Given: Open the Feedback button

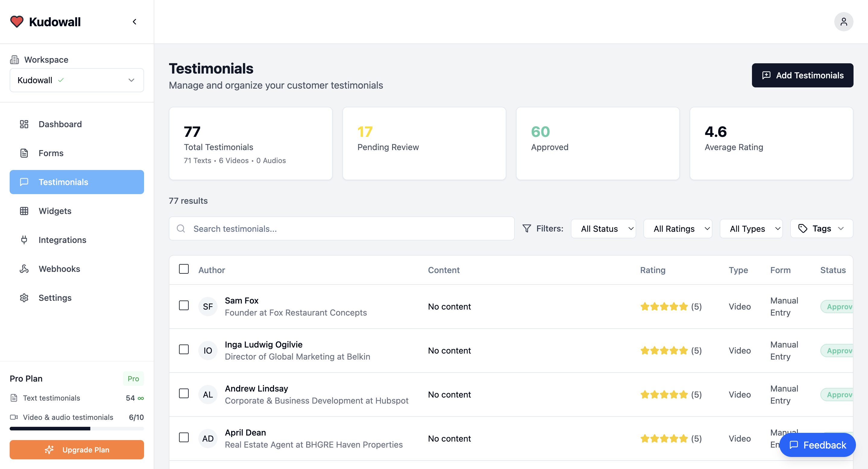Looking at the screenshot, I should coord(817,445).
